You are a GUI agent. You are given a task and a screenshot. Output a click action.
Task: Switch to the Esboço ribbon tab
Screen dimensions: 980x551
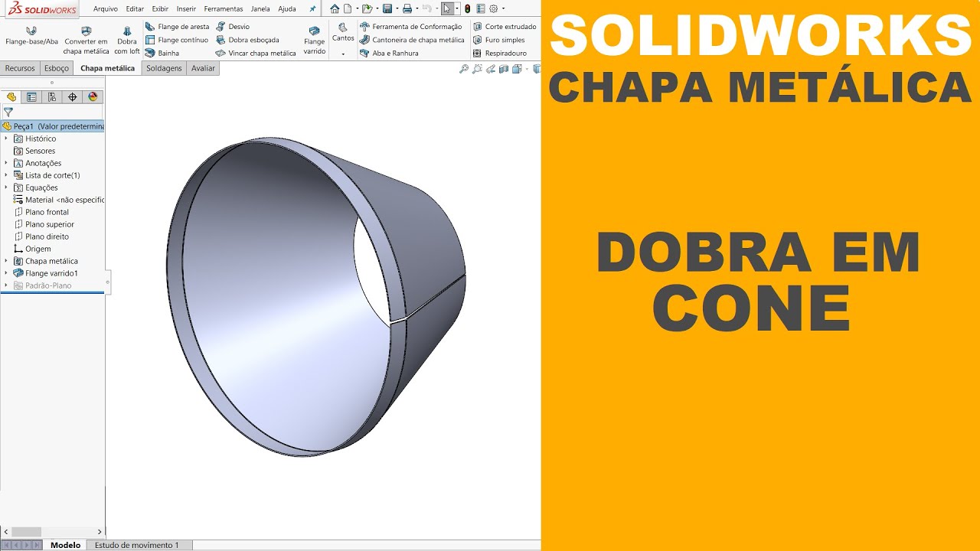[57, 68]
